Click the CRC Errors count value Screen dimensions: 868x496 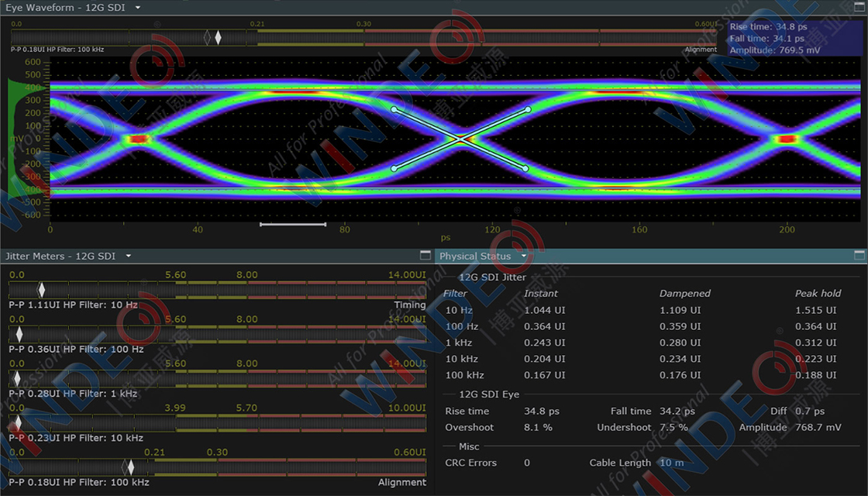tap(527, 463)
